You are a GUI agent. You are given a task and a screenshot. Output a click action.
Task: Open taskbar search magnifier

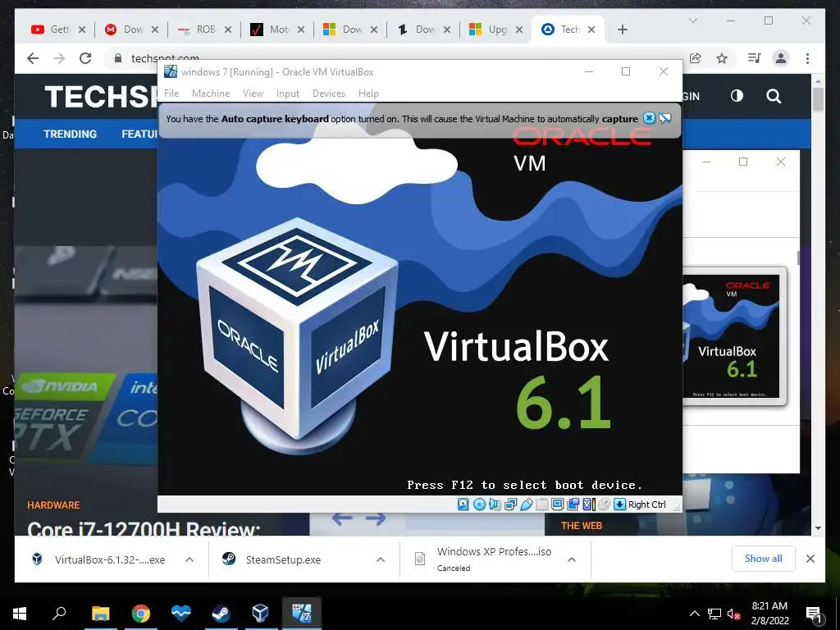click(59, 613)
